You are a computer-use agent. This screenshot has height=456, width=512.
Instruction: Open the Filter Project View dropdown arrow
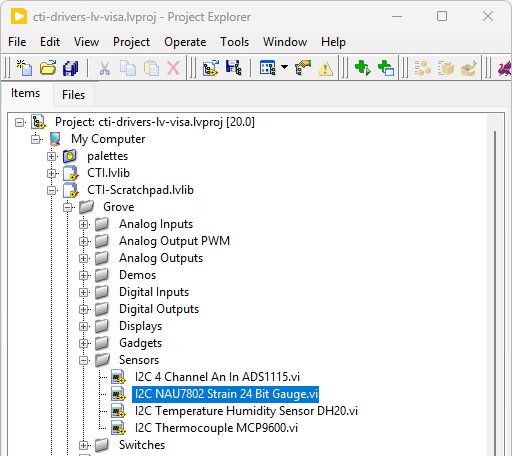click(284, 67)
